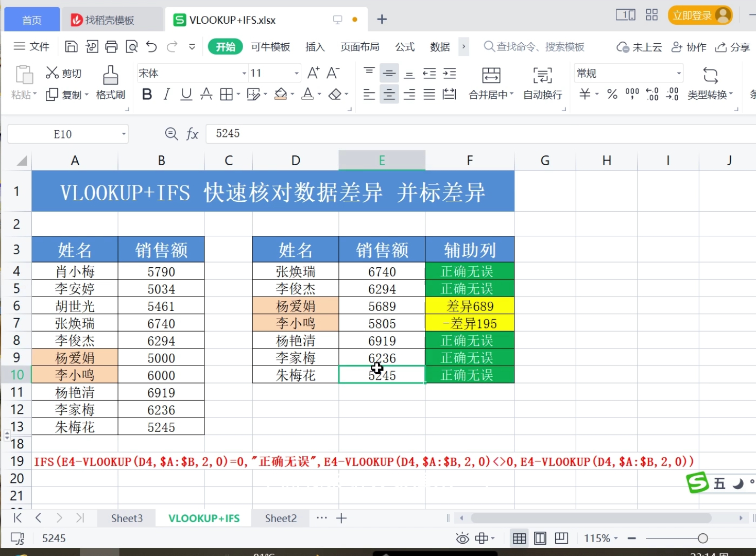Click 未上云 cloud status button
Screen dimensions: 756x556
[x=639, y=47]
